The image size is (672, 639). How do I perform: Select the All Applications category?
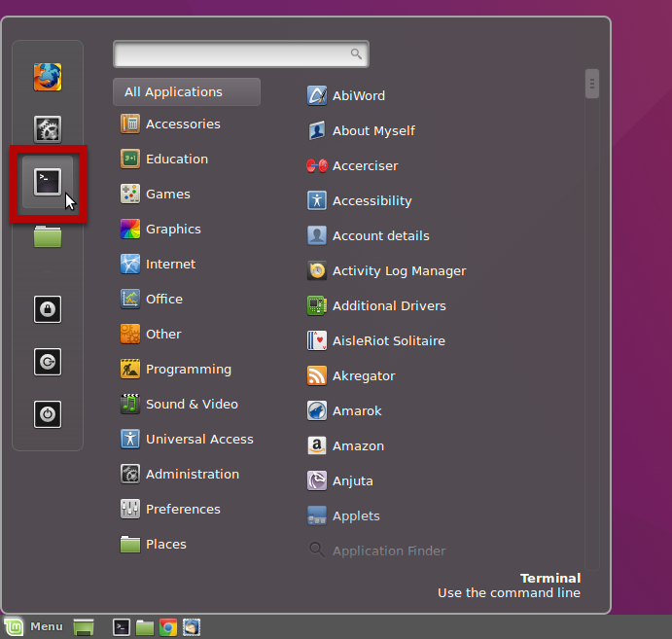(x=187, y=91)
